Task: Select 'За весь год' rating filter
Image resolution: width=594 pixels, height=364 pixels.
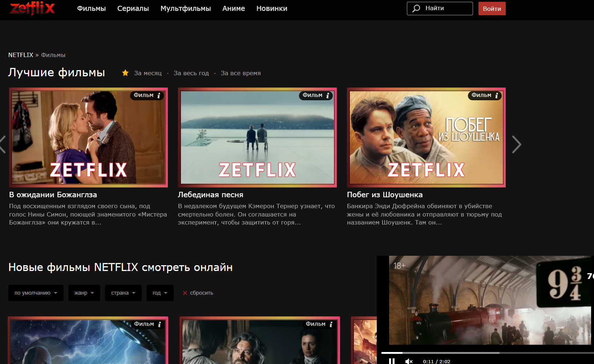Action: tap(191, 73)
